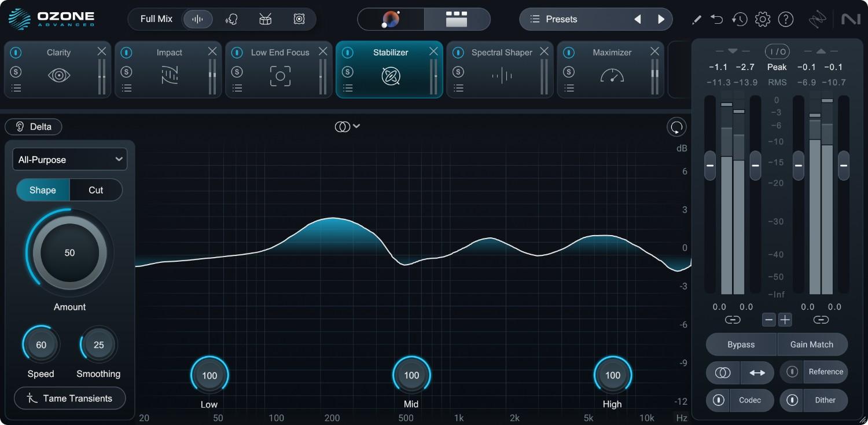Click the left input gain slider handle
The height and width of the screenshot is (425, 868).
[x=710, y=165]
